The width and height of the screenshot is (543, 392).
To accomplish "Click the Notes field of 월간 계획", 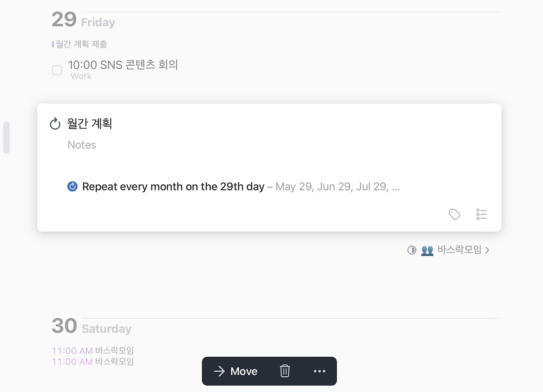I will [82, 145].
